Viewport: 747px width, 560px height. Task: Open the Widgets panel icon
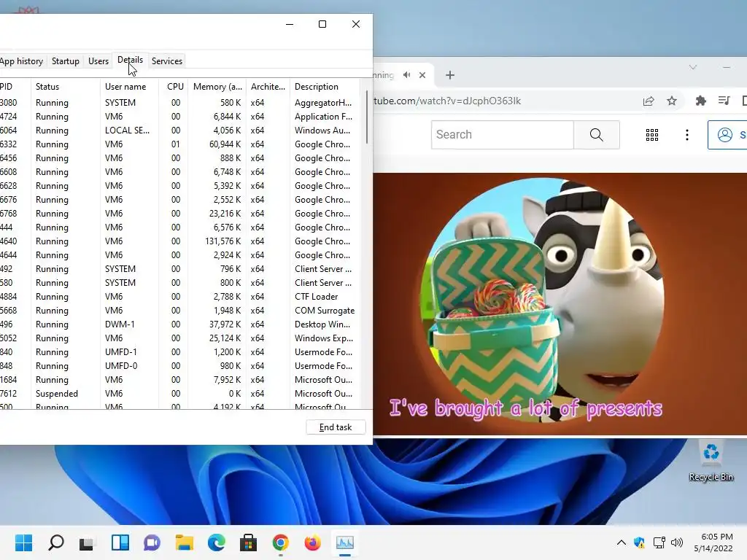120,542
